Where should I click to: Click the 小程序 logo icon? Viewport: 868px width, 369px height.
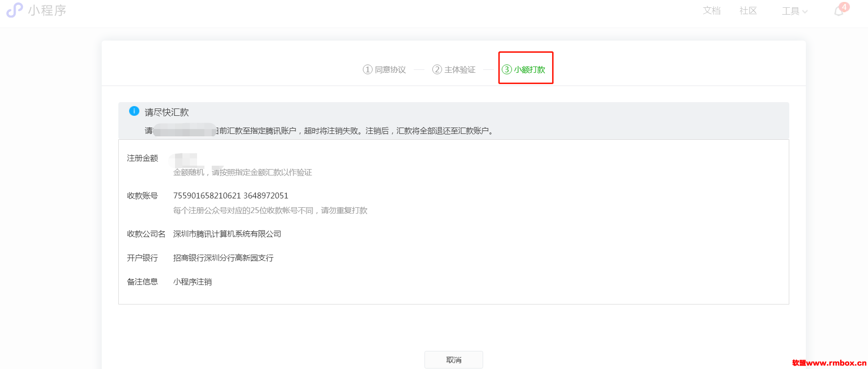15,10
